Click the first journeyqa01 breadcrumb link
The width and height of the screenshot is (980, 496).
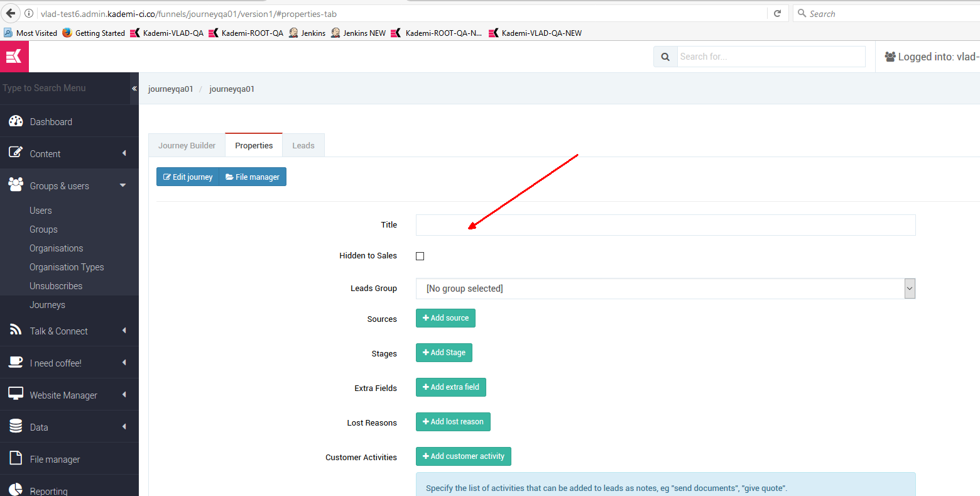[x=170, y=89]
